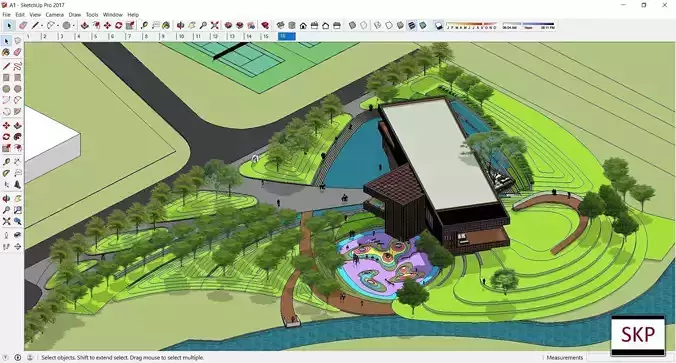This screenshot has height=363, width=676.
Task: Toggle Show/Hide Shadows
Action: click(x=439, y=26)
